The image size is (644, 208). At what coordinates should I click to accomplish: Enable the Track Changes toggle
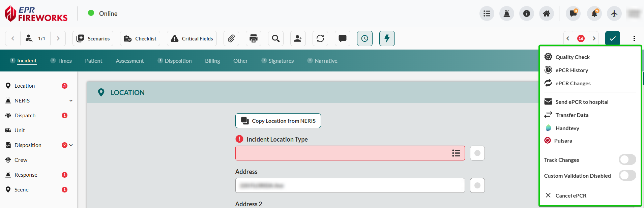click(x=627, y=159)
